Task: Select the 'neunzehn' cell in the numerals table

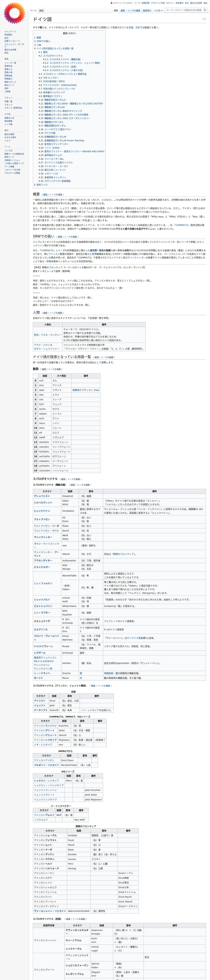Action: point(45,471)
